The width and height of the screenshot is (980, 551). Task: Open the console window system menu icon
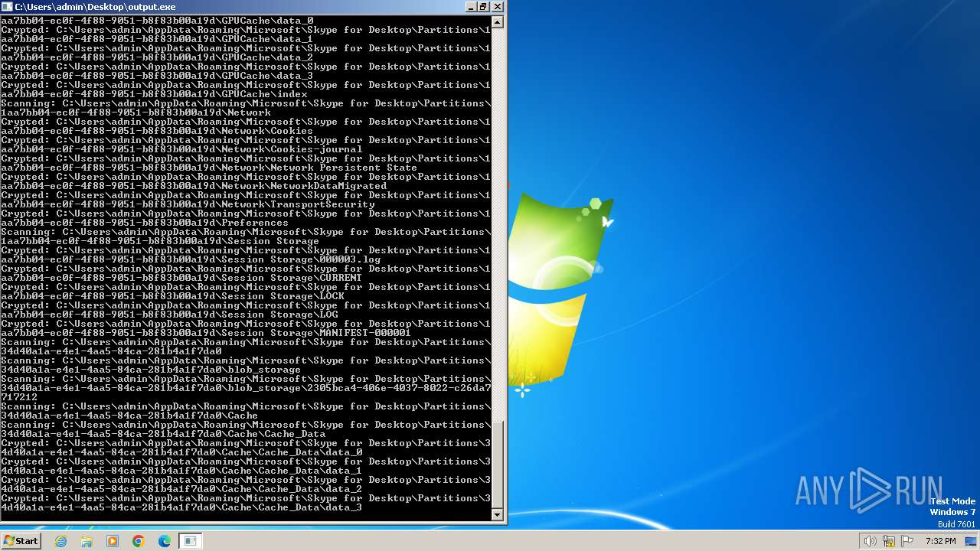click(7, 6)
